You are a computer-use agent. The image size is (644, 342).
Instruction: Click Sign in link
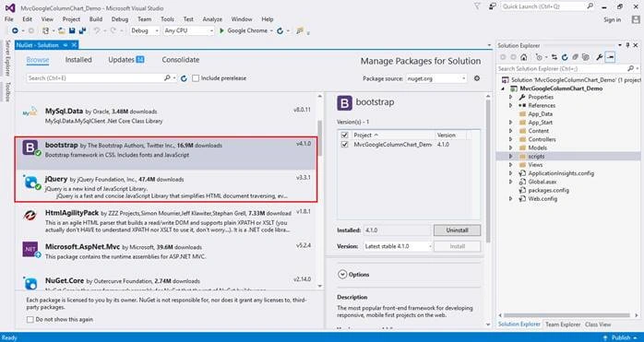point(613,19)
